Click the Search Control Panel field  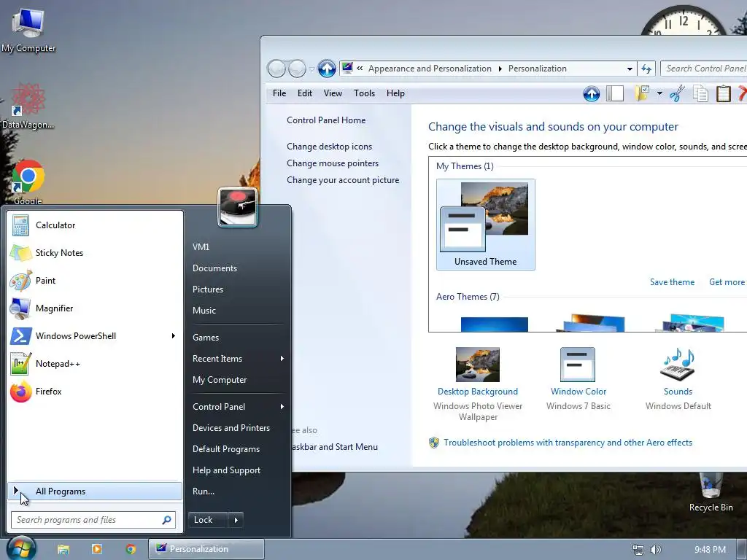click(704, 69)
